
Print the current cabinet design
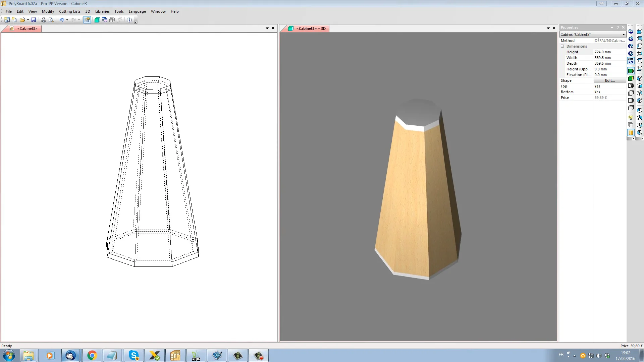click(44, 20)
